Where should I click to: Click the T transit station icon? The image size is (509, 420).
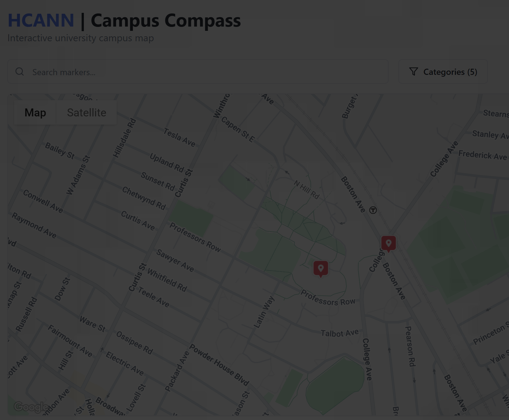(x=373, y=210)
